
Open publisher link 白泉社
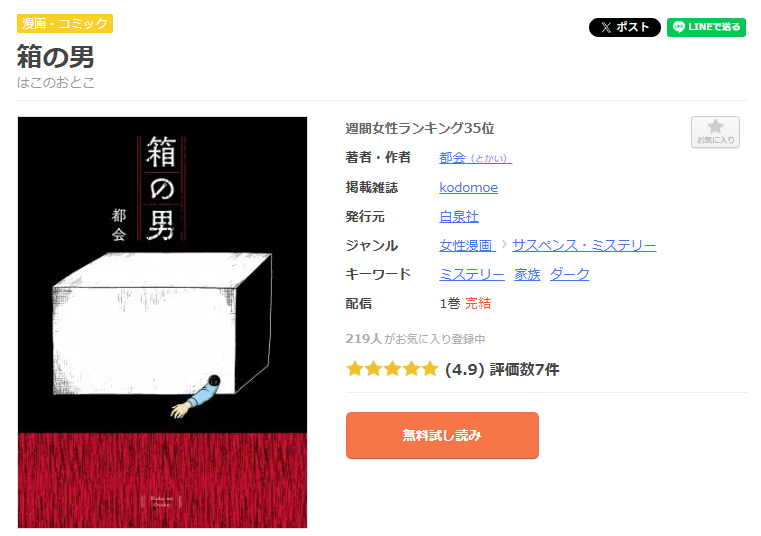(459, 217)
